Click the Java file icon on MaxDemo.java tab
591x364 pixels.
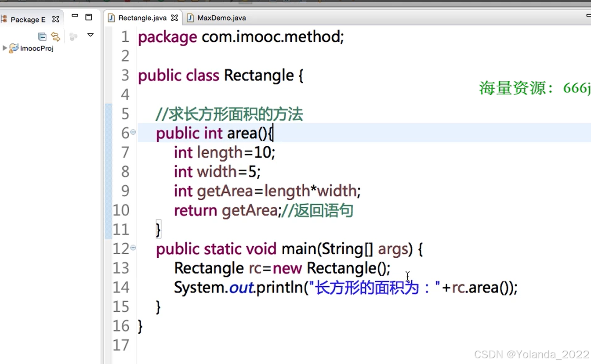tap(190, 18)
